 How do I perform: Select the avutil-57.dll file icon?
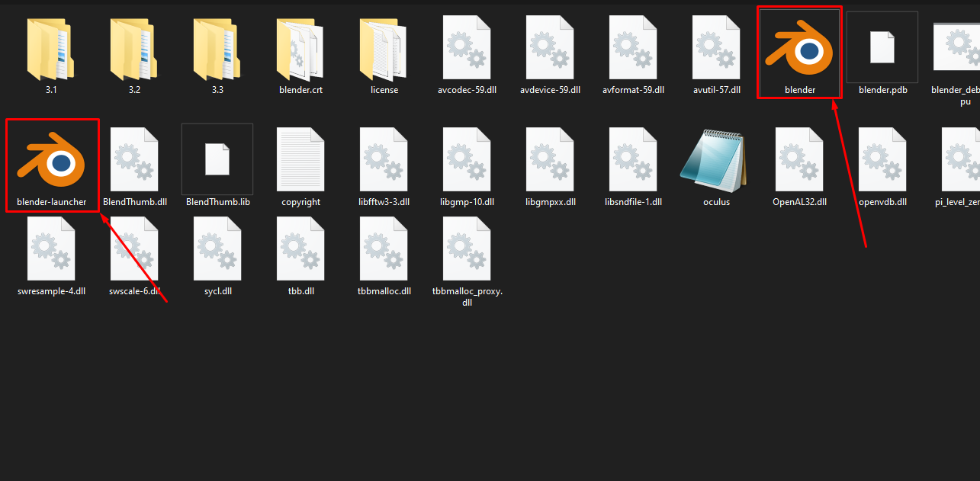(x=716, y=48)
